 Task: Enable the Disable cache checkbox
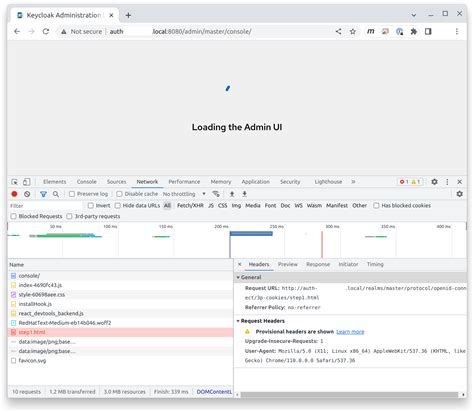[x=119, y=194]
